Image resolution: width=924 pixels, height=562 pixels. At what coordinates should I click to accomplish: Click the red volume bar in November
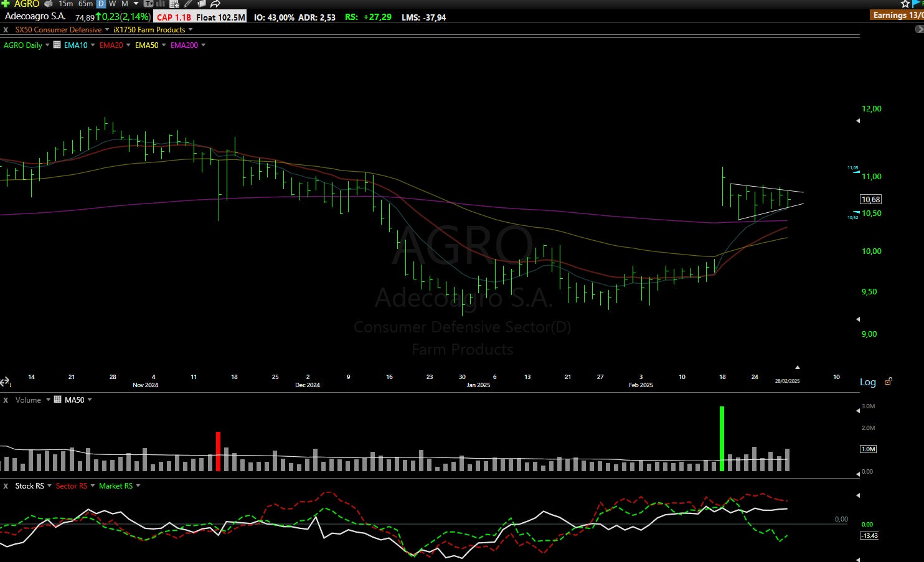(x=218, y=451)
